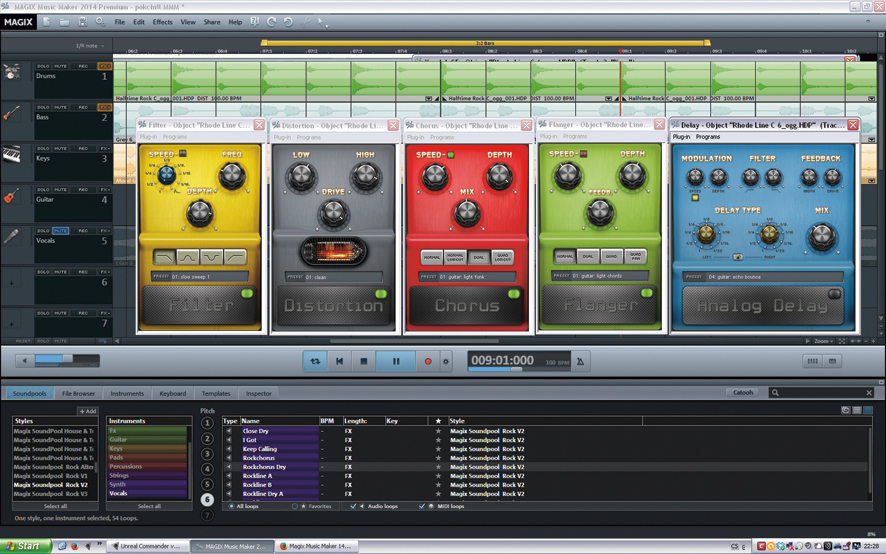Open the Effects menu
Image resolution: width=886 pixels, height=554 pixels.
pos(163,22)
